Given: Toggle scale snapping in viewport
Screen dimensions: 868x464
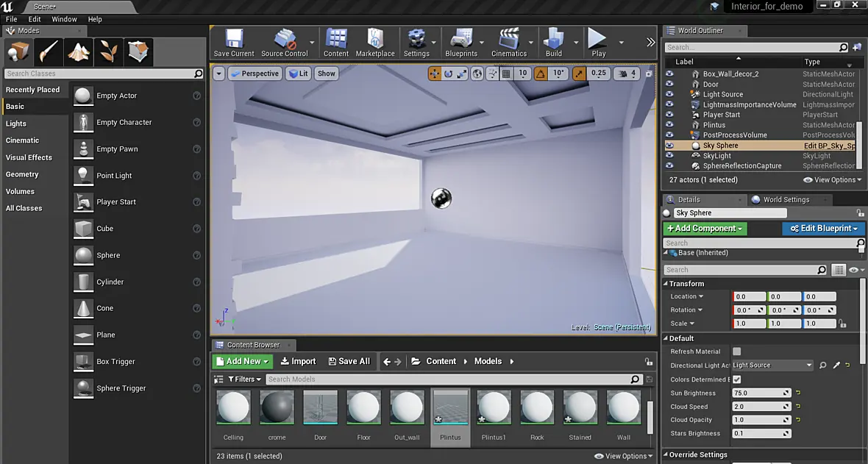Looking at the screenshot, I should point(579,73).
